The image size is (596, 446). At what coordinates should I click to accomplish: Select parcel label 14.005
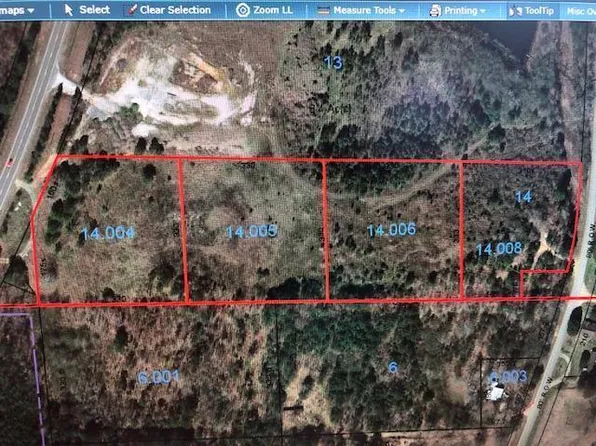(252, 231)
